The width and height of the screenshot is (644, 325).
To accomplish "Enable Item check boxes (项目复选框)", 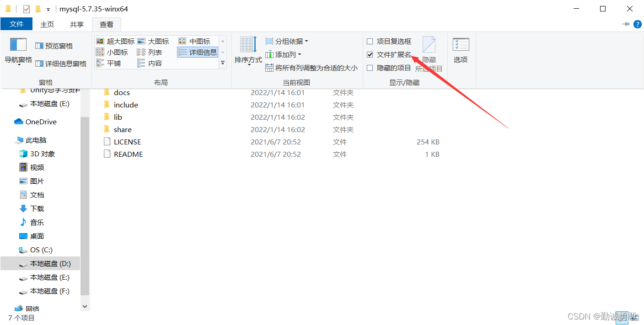I will (x=370, y=41).
